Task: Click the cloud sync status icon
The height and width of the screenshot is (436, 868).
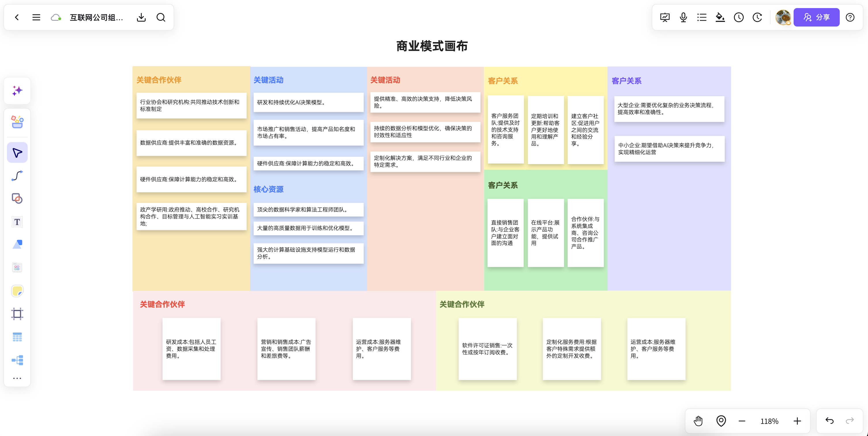Action: [x=56, y=17]
